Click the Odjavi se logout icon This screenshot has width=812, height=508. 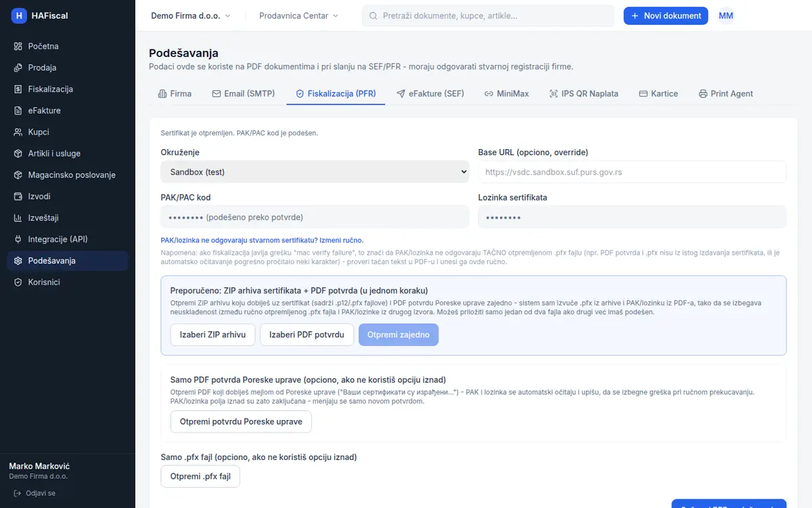[18, 493]
